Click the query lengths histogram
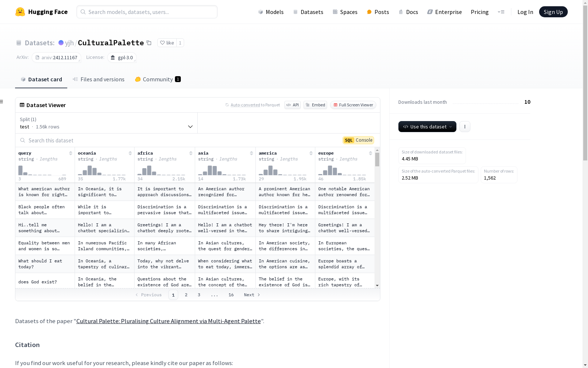The image size is (588, 368). pos(42,170)
